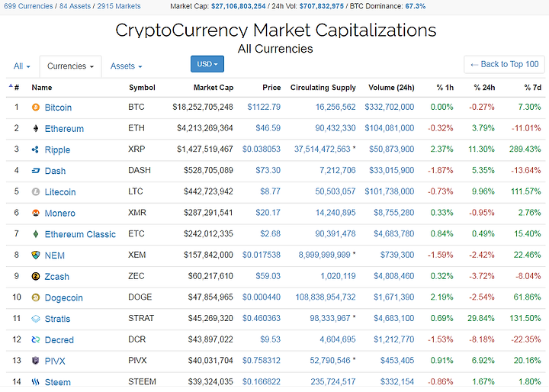The width and height of the screenshot is (549, 392).
Task: Open the Dogecoin name link
Action: coord(64,297)
